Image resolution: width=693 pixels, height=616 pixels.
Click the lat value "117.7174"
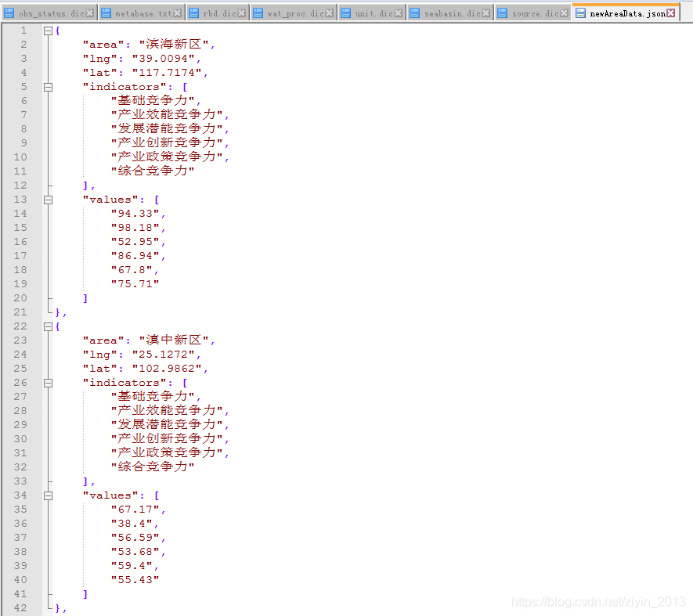pyautogui.click(x=167, y=73)
